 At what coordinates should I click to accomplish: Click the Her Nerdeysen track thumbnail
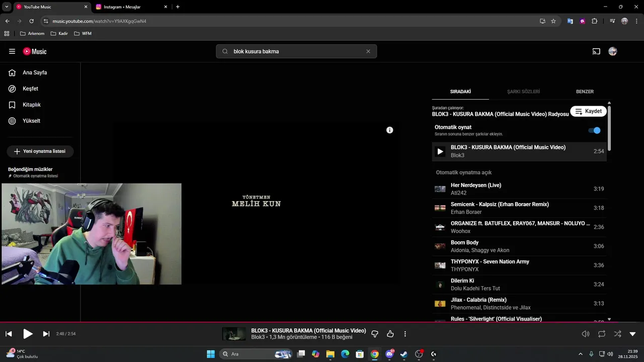pos(440,189)
